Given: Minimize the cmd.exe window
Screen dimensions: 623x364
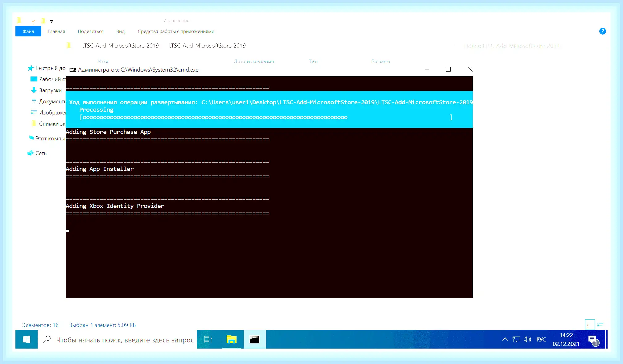Looking at the screenshot, I should 427,69.
